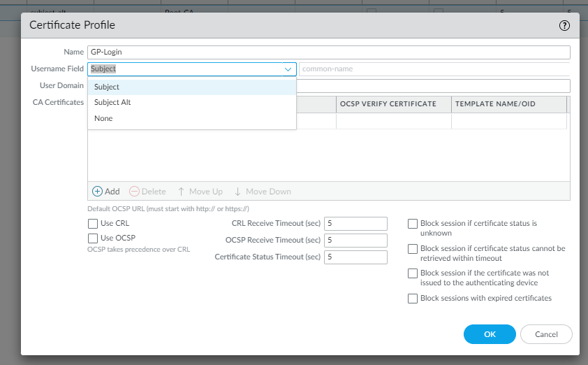The width and height of the screenshot is (588, 365).
Task: Check Block session if certificate not issued to device
Action: [x=413, y=273]
